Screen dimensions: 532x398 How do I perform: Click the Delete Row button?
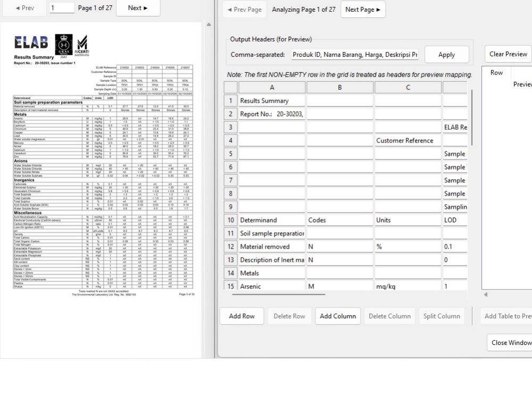point(289,316)
